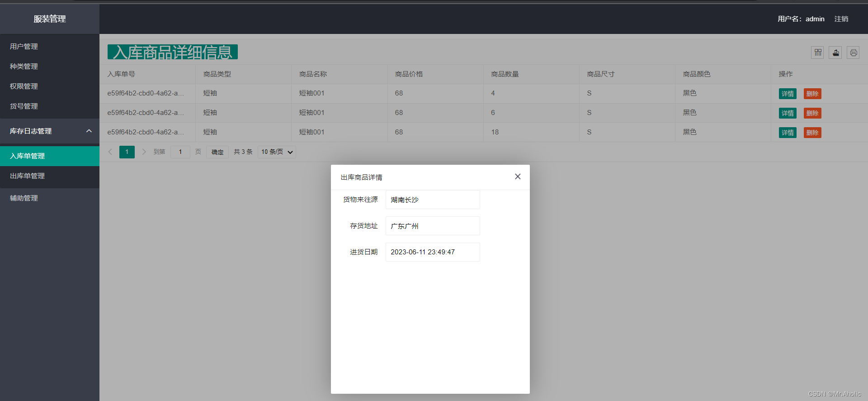Open the column filter grid icon
Viewport: 868px width, 401px height.
(817, 53)
